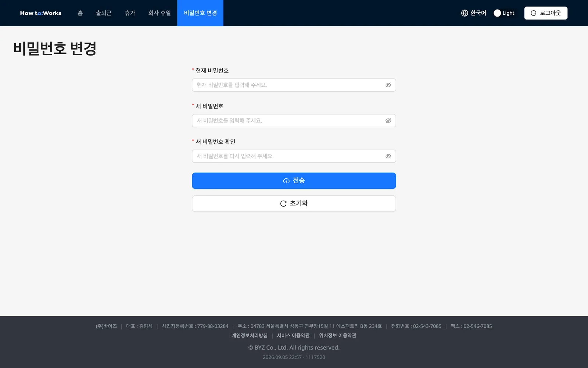Show password in 새 비밀번호 field
This screenshot has width=588, height=368.
(x=388, y=121)
